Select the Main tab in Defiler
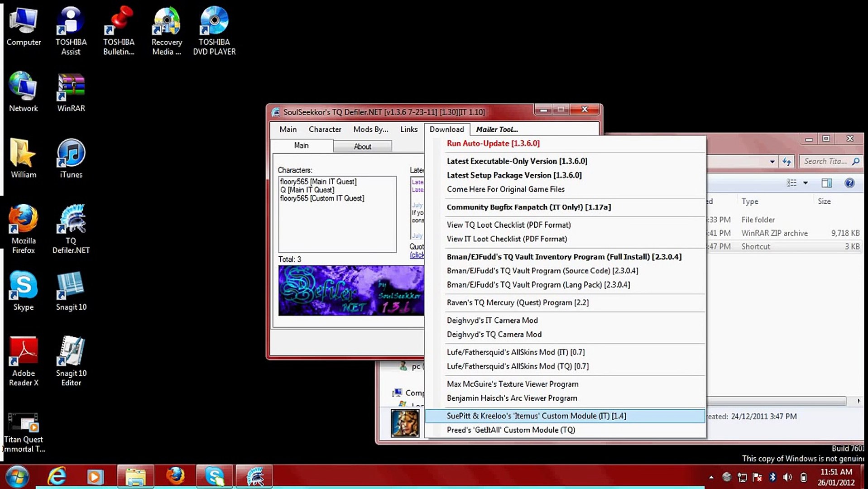868x489 pixels. click(301, 145)
